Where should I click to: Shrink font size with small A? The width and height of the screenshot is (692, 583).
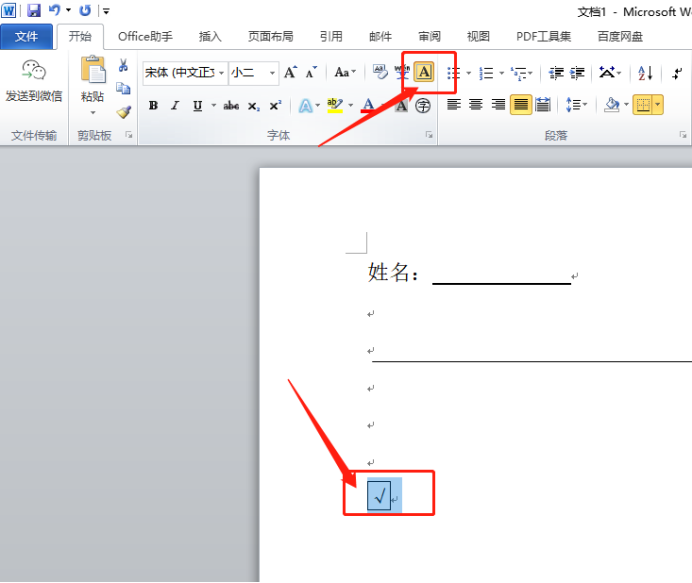pos(311,72)
